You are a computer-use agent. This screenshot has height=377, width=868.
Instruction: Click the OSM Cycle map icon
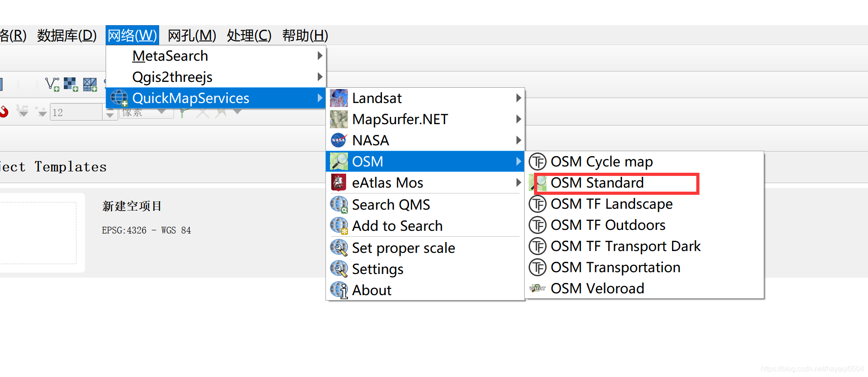538,162
